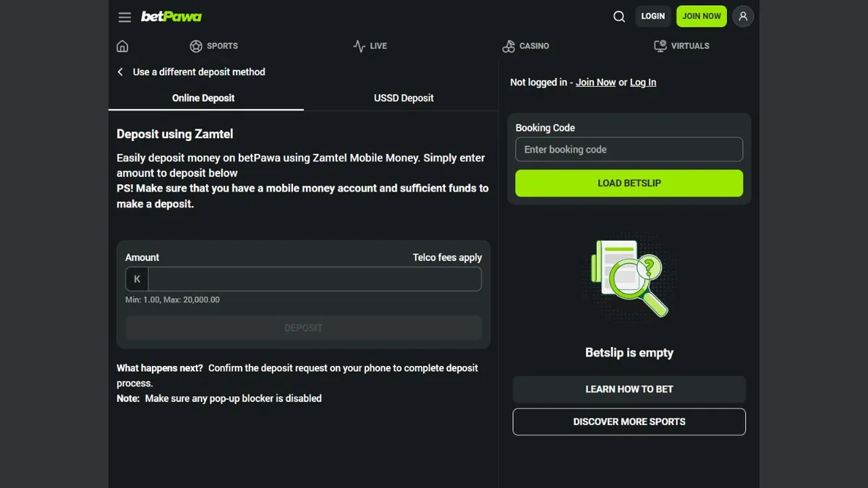Click DISCOVER MORE SPORTS button
The height and width of the screenshot is (488, 868).
pos(629,421)
